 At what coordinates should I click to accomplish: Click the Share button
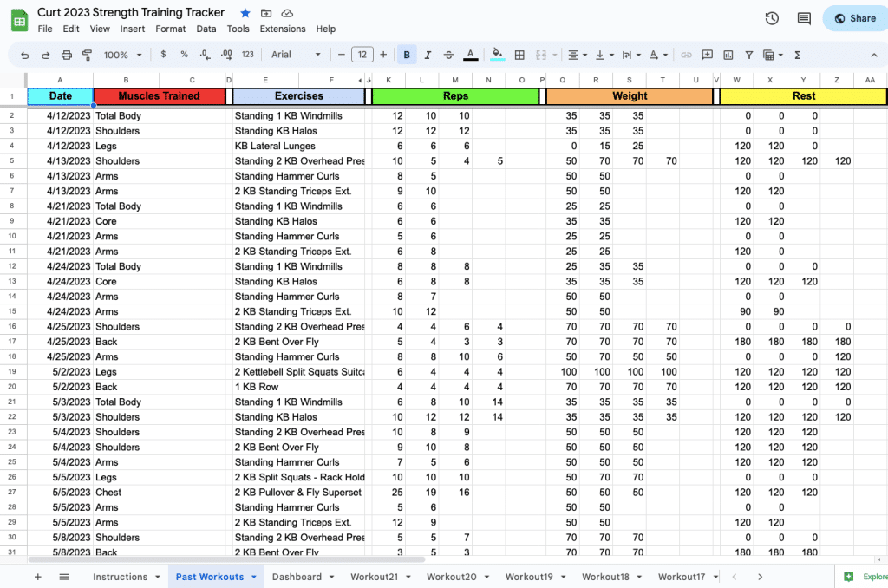pyautogui.click(x=854, y=18)
